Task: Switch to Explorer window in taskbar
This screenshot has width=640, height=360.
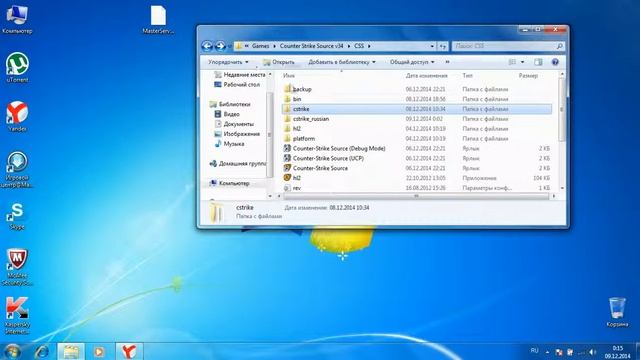Action: (71, 351)
